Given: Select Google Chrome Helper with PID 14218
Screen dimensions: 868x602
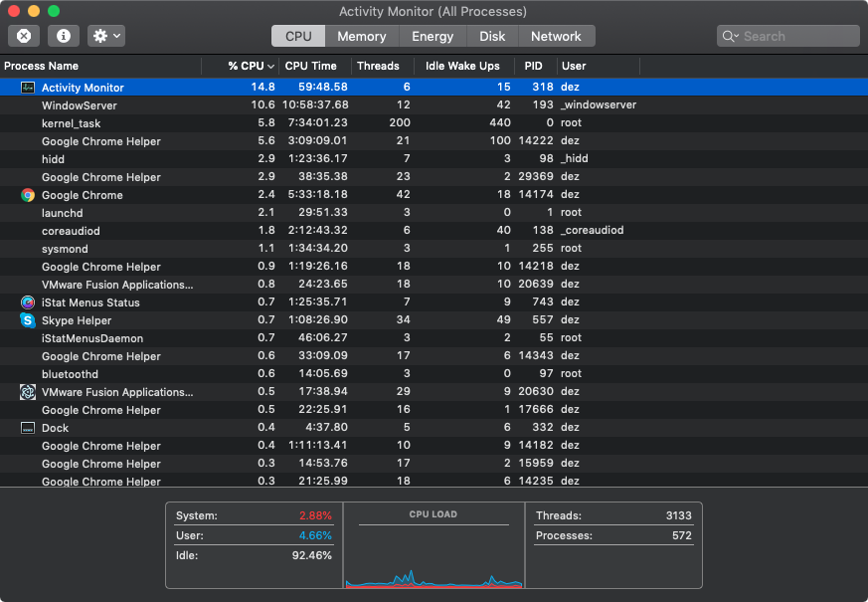Looking at the screenshot, I should (x=434, y=267).
